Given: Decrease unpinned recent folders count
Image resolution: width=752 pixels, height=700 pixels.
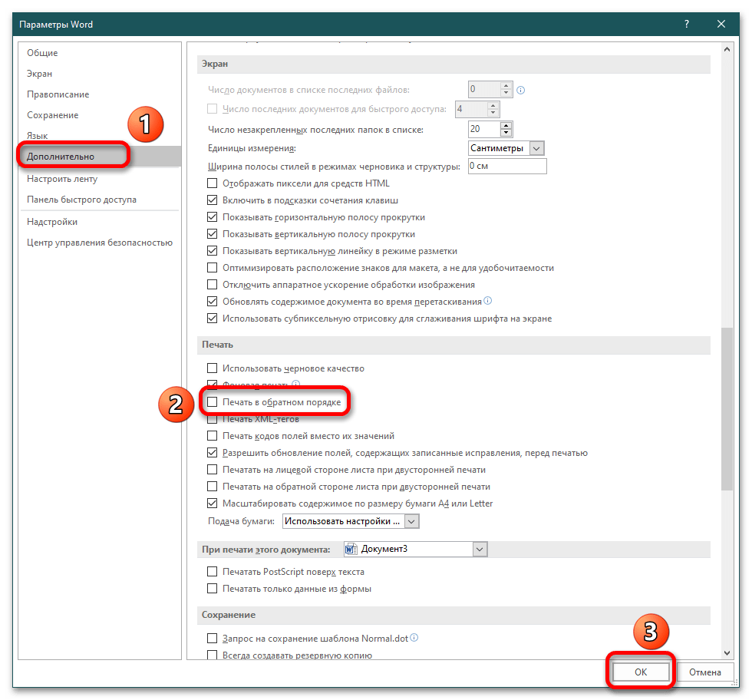Looking at the screenshot, I should pyautogui.click(x=506, y=133).
